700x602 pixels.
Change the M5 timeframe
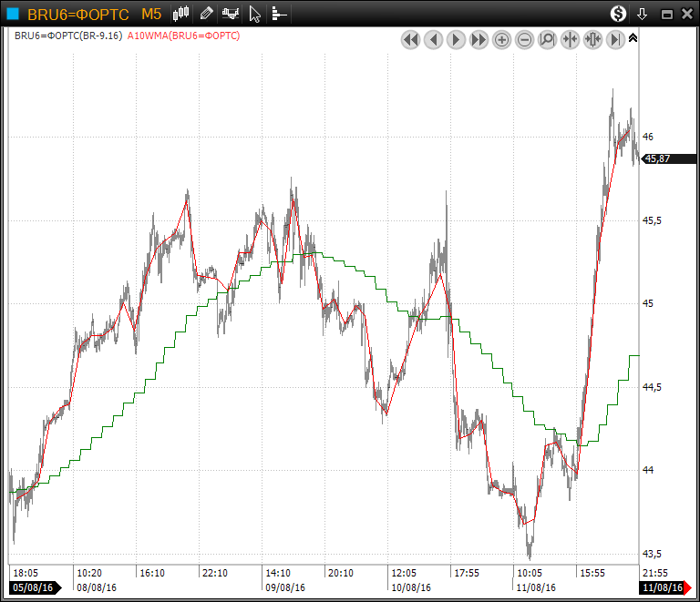(151, 14)
